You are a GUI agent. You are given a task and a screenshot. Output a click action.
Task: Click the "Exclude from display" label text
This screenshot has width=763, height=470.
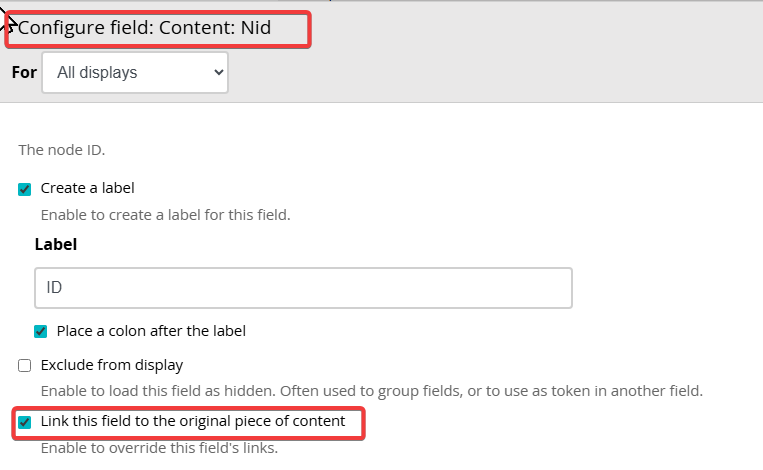[x=112, y=365]
